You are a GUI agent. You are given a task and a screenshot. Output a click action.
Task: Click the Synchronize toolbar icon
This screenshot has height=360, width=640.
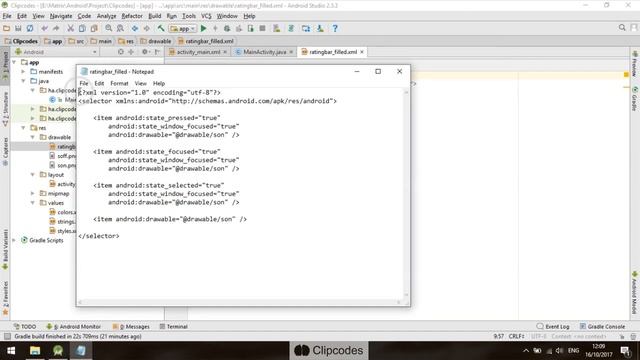30,29
